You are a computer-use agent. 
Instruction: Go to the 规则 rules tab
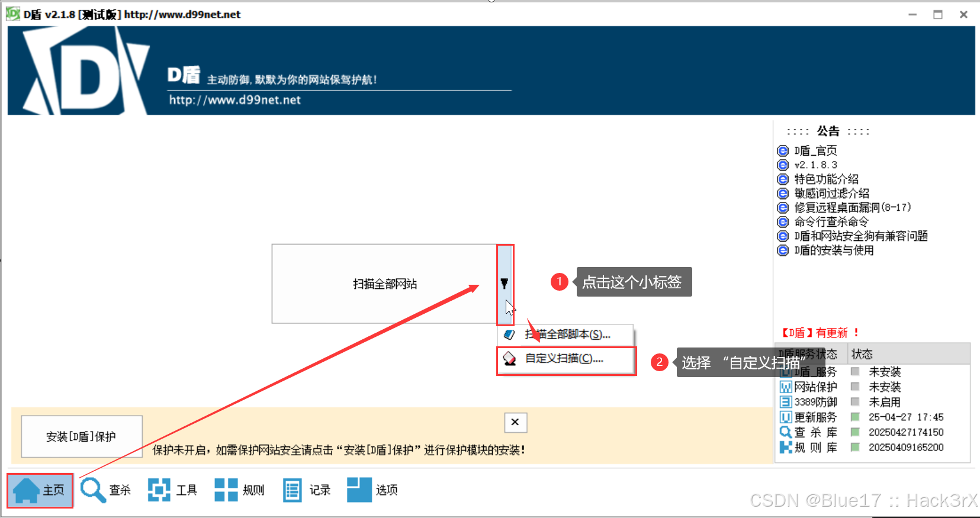pyautogui.click(x=239, y=490)
